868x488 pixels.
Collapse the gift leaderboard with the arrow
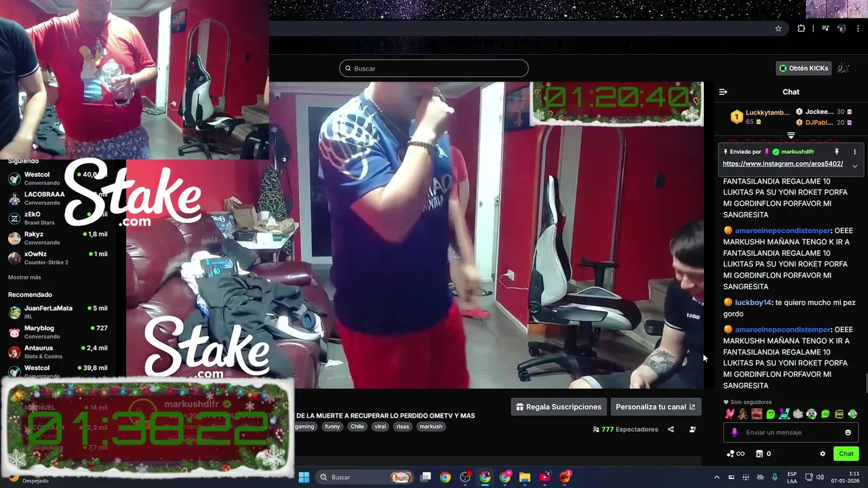[x=791, y=136]
